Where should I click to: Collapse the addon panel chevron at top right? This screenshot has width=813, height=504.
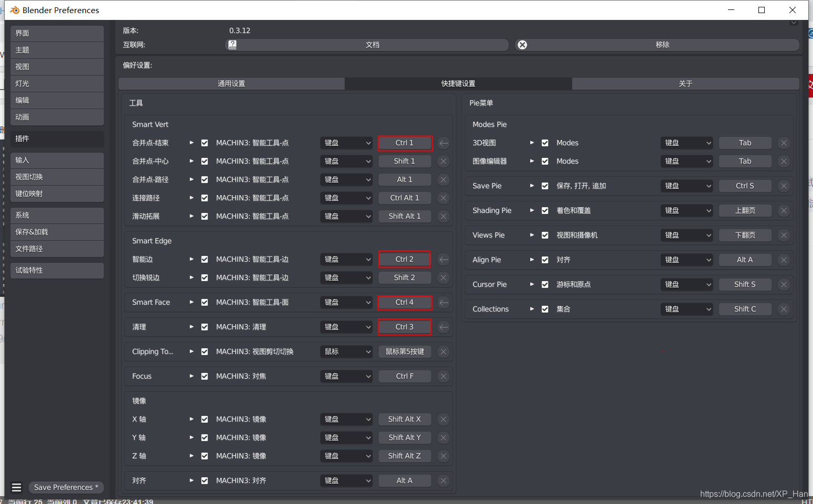point(794,23)
